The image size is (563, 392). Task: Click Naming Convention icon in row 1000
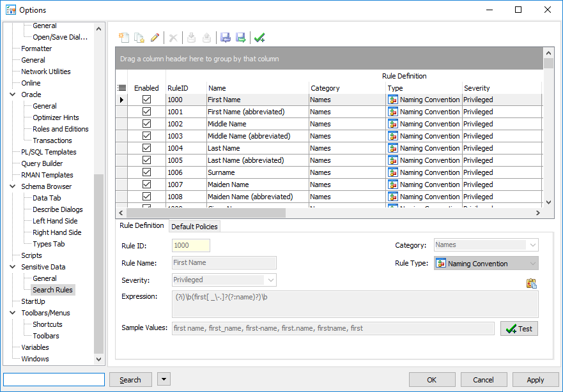(393, 100)
